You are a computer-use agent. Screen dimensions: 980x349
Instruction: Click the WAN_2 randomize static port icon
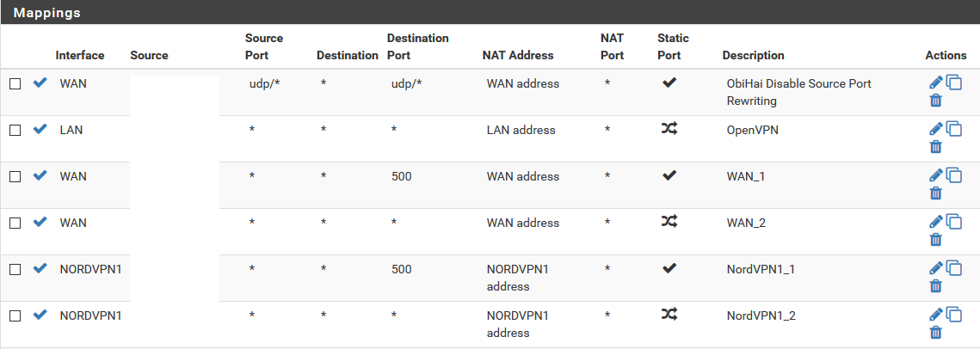pyautogui.click(x=669, y=222)
